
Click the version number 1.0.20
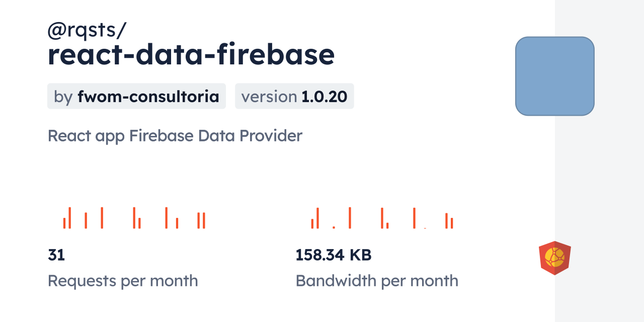324,97
